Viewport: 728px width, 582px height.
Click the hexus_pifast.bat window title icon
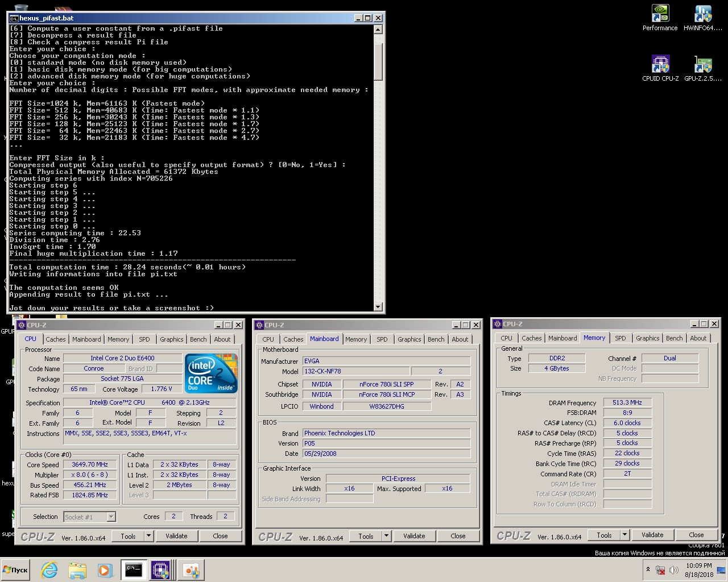[14, 18]
